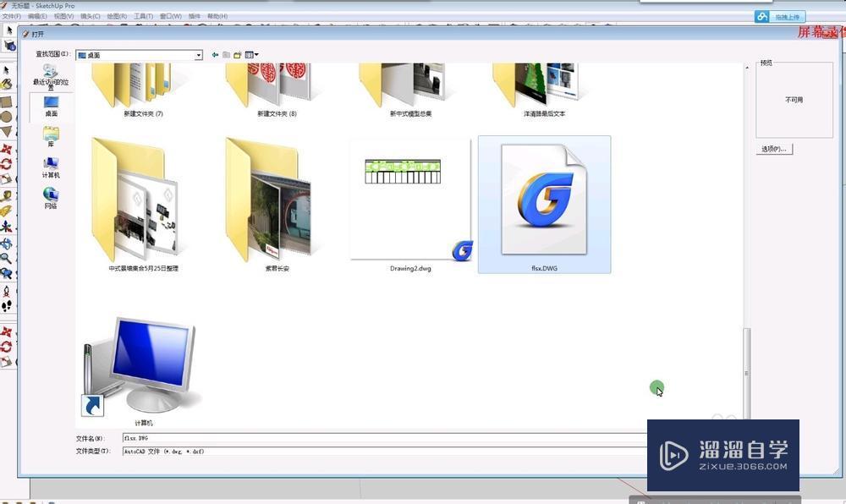Viewport: 846px width, 504px height.
Task: Select the Axes tool
Action: [7, 227]
